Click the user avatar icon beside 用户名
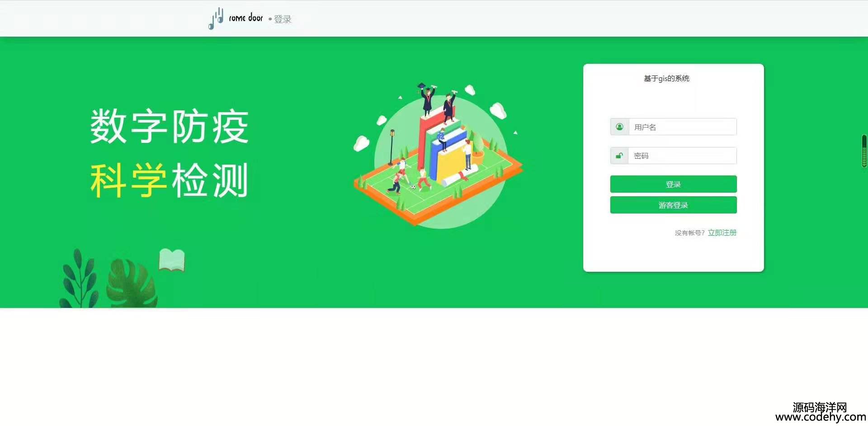 (x=619, y=127)
